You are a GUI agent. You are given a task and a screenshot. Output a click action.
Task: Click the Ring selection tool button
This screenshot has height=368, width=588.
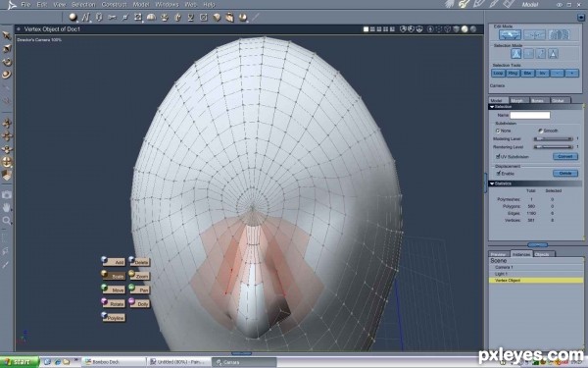(x=513, y=74)
